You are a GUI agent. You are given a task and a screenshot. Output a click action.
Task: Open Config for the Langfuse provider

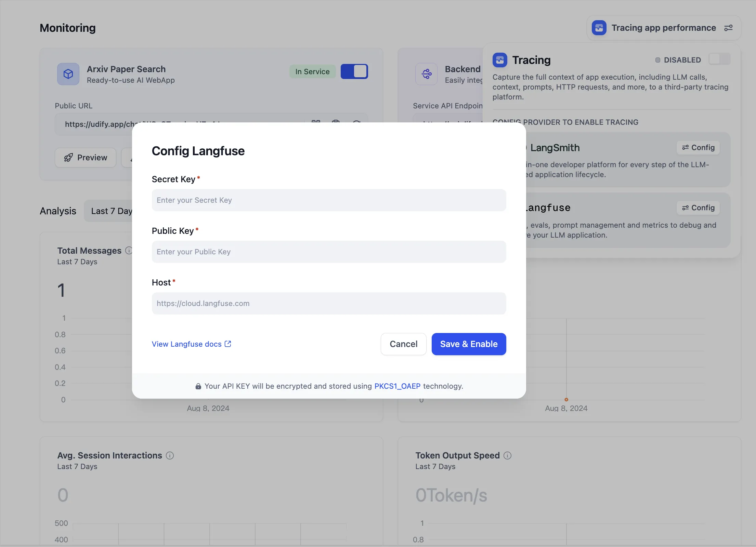click(698, 208)
